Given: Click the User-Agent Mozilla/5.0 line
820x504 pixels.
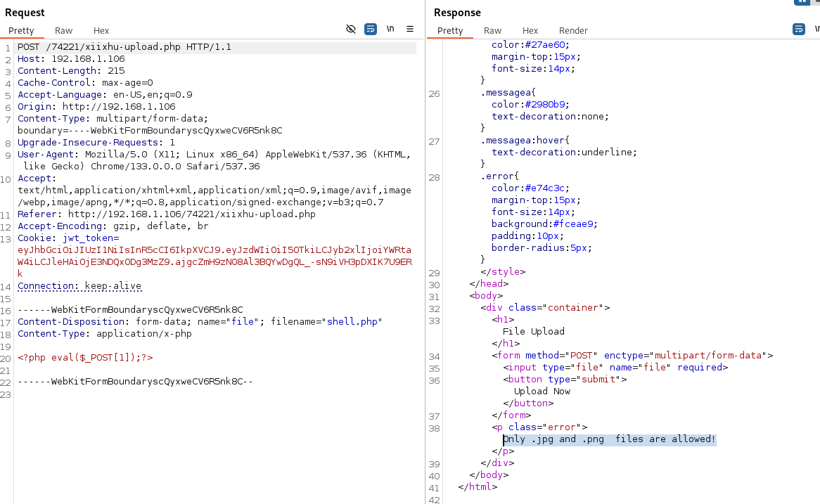Looking at the screenshot, I should [x=214, y=155].
